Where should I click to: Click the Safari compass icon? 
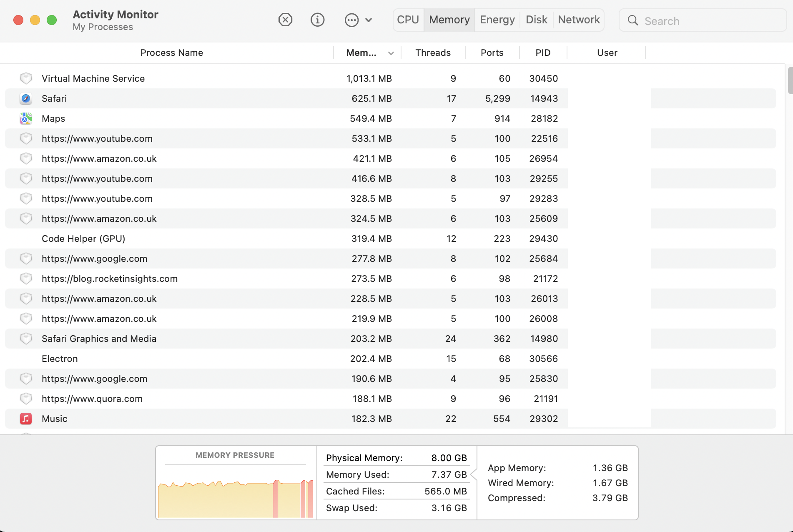coord(26,98)
